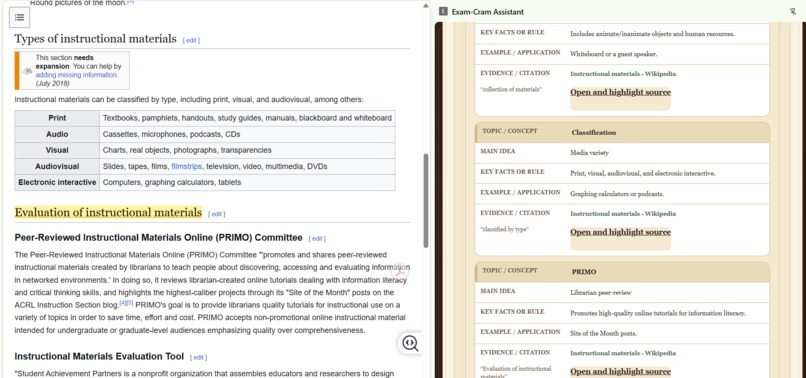Click key fact 'Includes animate/inanimate objects and human resources.'
This screenshot has height=378, width=806.
[652, 34]
